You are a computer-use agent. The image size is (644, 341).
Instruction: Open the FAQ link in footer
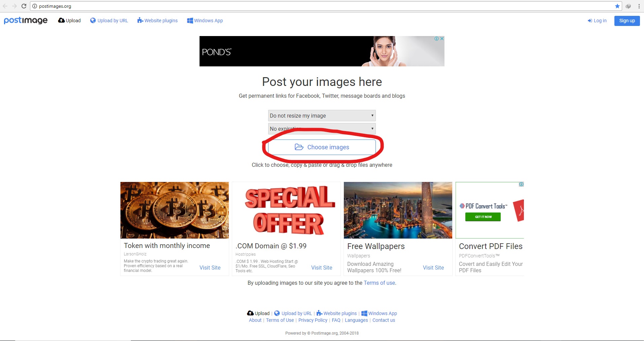tap(336, 320)
